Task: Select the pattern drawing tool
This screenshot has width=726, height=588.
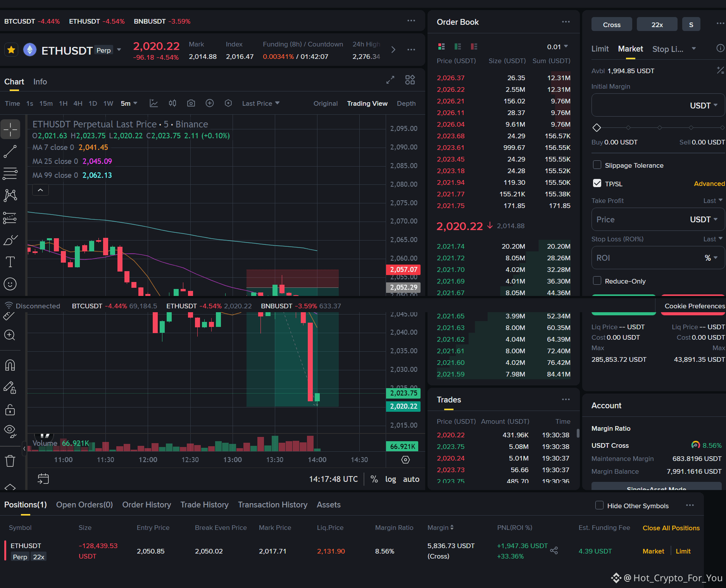Action: click(x=10, y=196)
